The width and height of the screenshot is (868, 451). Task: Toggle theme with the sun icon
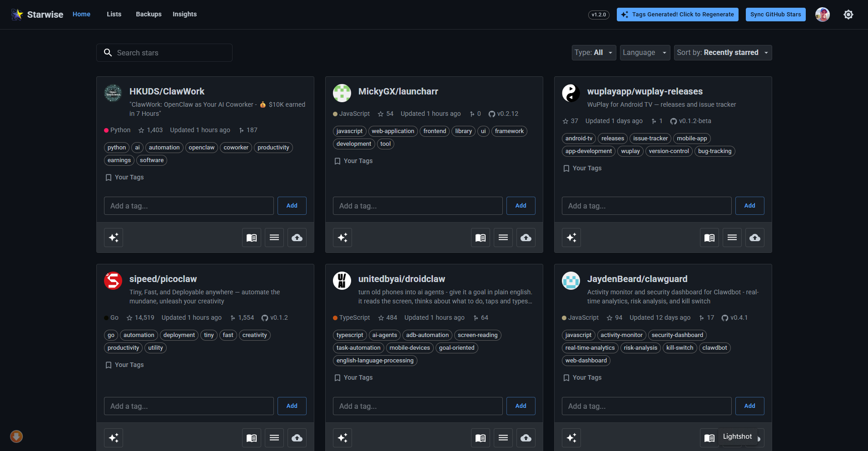tap(848, 15)
